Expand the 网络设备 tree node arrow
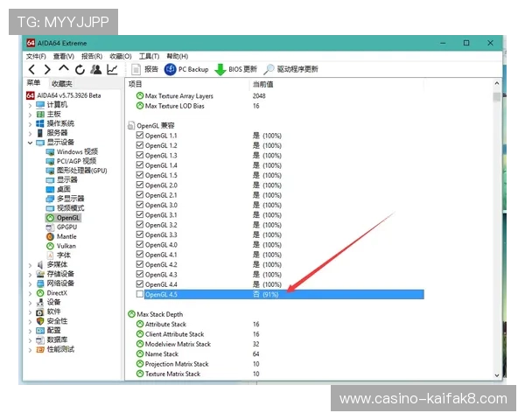The image size is (525, 420). point(30,283)
